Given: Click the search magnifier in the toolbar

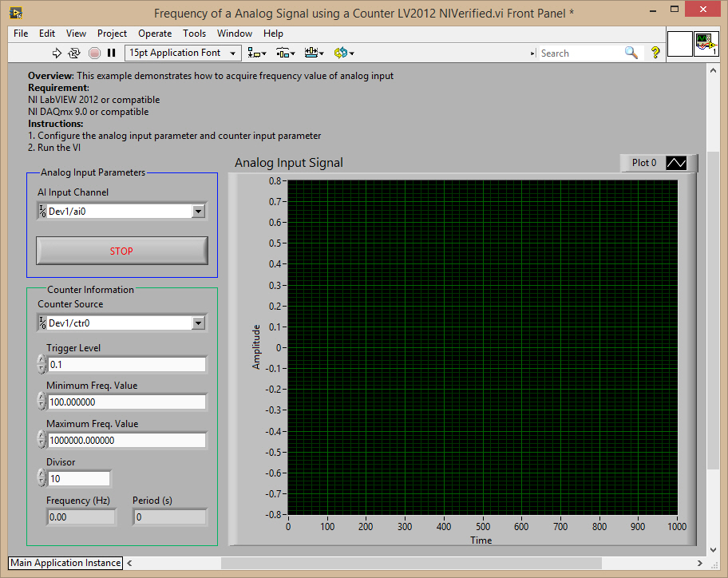Looking at the screenshot, I should [x=631, y=53].
